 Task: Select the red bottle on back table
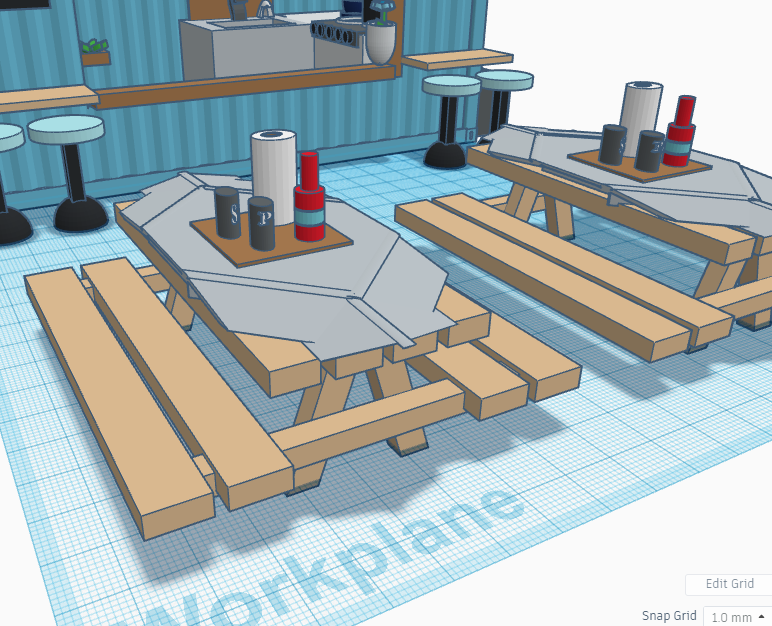(682, 132)
